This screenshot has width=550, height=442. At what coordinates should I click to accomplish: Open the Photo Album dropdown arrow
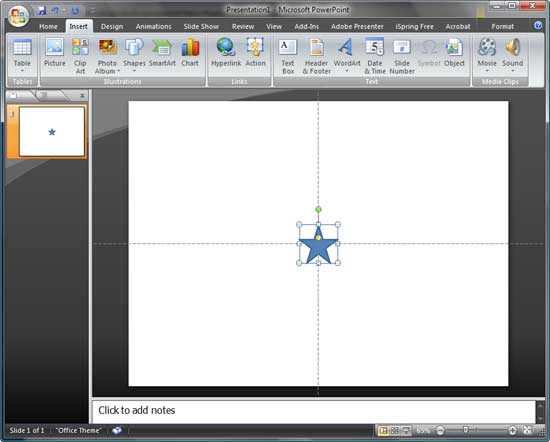click(x=118, y=71)
